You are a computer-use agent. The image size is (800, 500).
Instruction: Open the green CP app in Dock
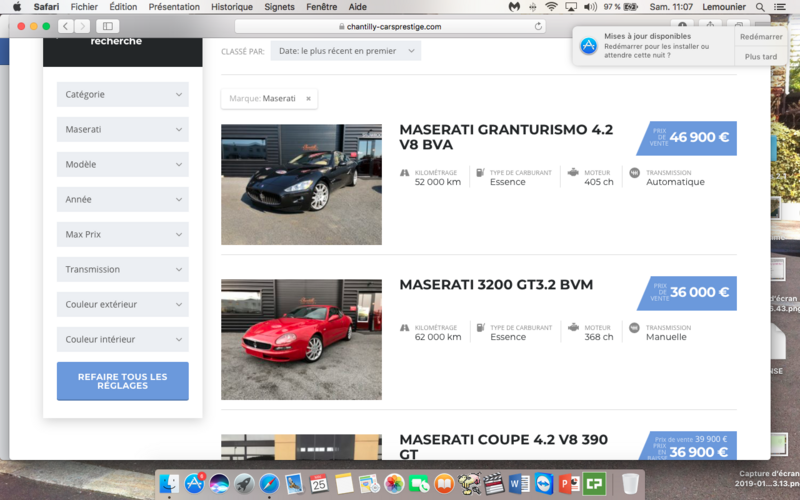pos(594,484)
